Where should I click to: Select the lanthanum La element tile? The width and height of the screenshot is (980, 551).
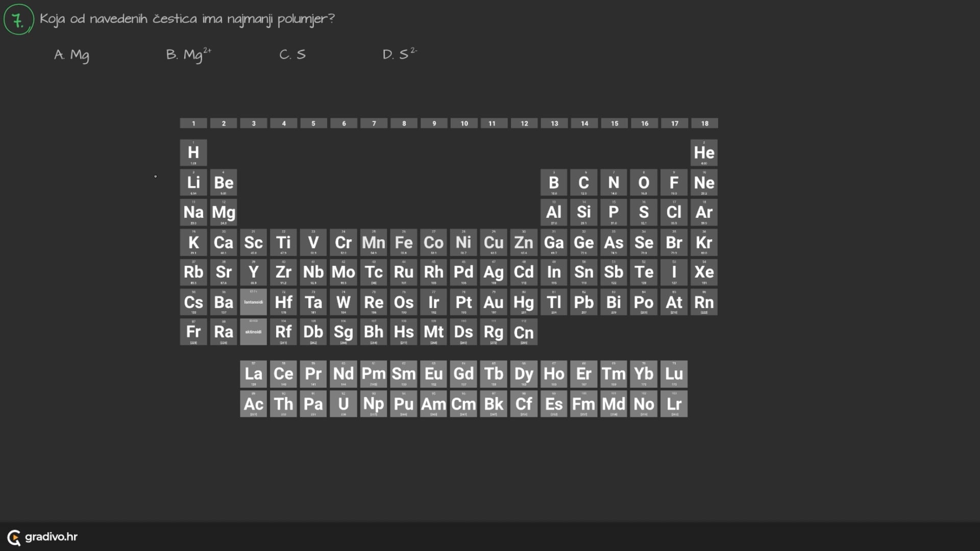click(254, 373)
